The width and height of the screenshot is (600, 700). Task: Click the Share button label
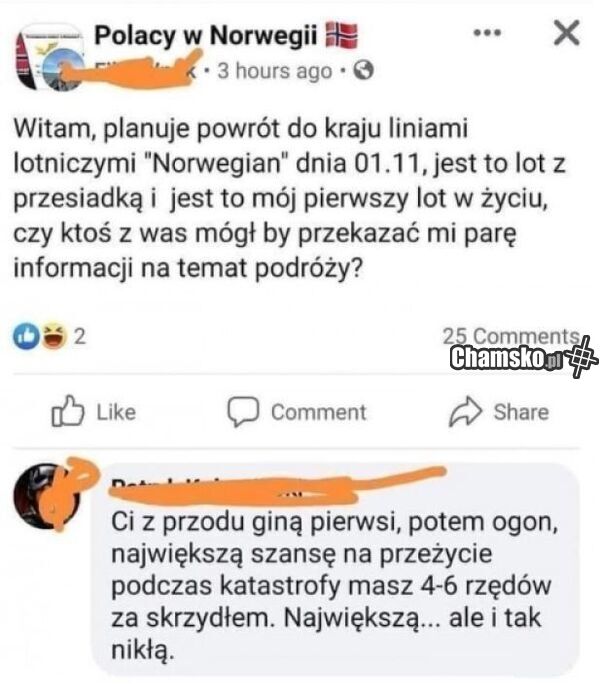[x=521, y=412]
